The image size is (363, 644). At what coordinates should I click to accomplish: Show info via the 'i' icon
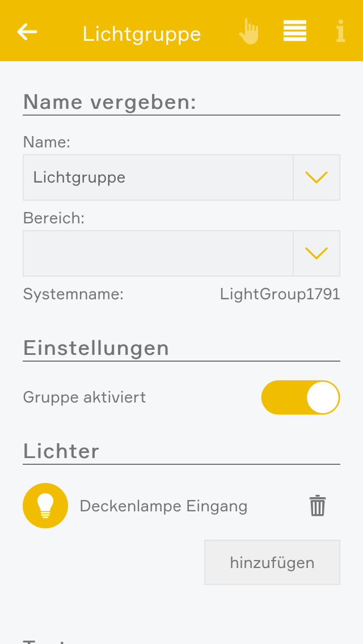pos(340,32)
